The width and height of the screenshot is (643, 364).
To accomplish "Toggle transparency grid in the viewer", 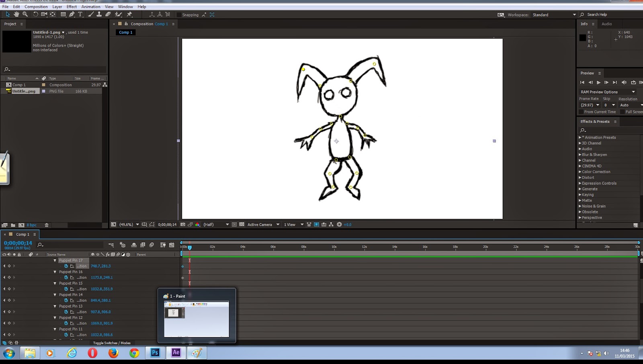I will point(242,225).
